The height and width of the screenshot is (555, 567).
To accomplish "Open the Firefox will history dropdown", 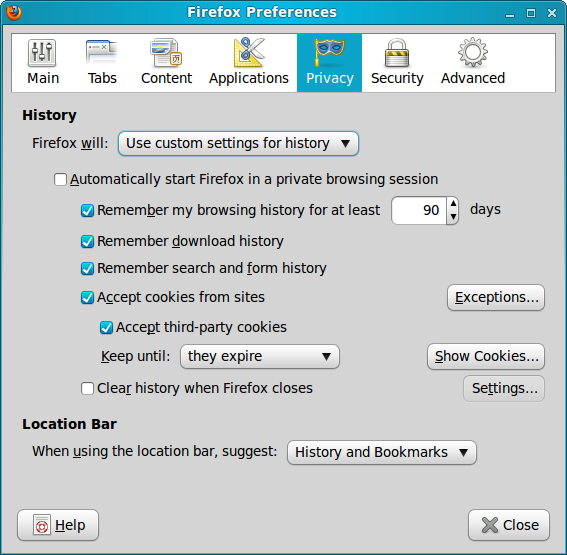I will (x=238, y=144).
